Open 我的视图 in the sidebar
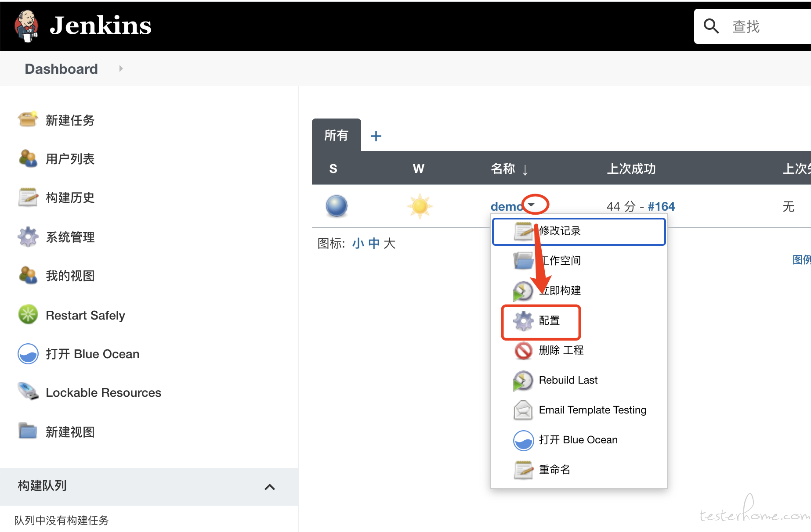 [x=70, y=276]
